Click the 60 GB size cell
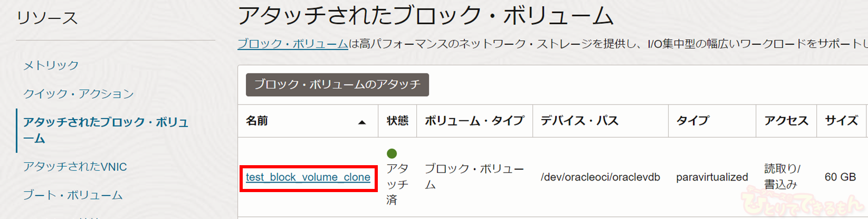The image size is (868, 219). click(840, 177)
